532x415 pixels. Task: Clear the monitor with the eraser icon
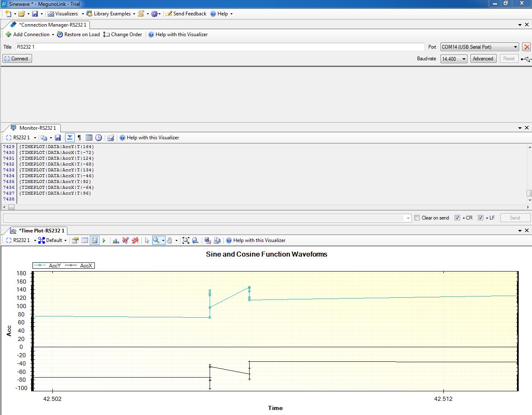pyautogui.click(x=111, y=138)
